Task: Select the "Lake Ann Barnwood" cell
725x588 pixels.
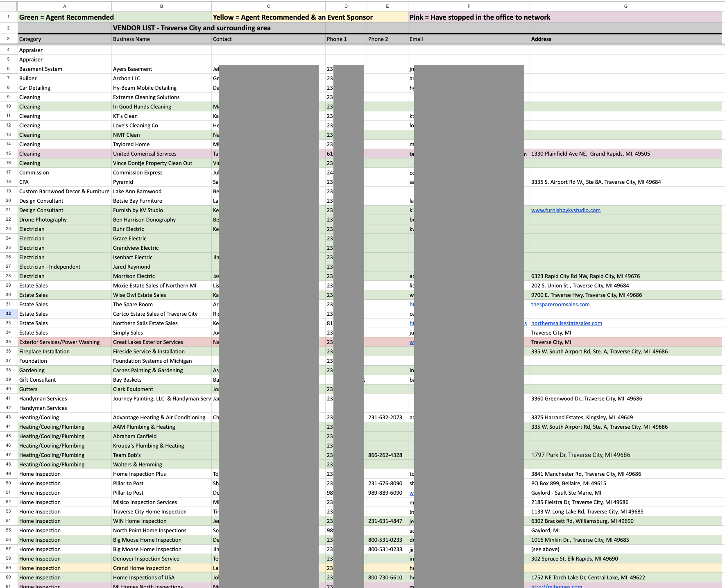Action: pyautogui.click(x=161, y=191)
